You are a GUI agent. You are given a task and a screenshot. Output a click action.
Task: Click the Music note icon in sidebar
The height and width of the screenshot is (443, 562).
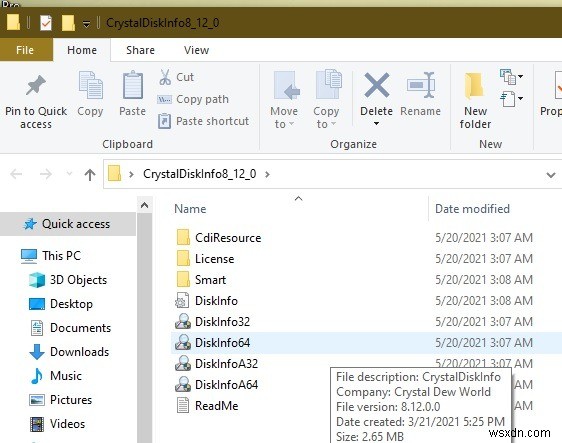pyautogui.click(x=37, y=376)
